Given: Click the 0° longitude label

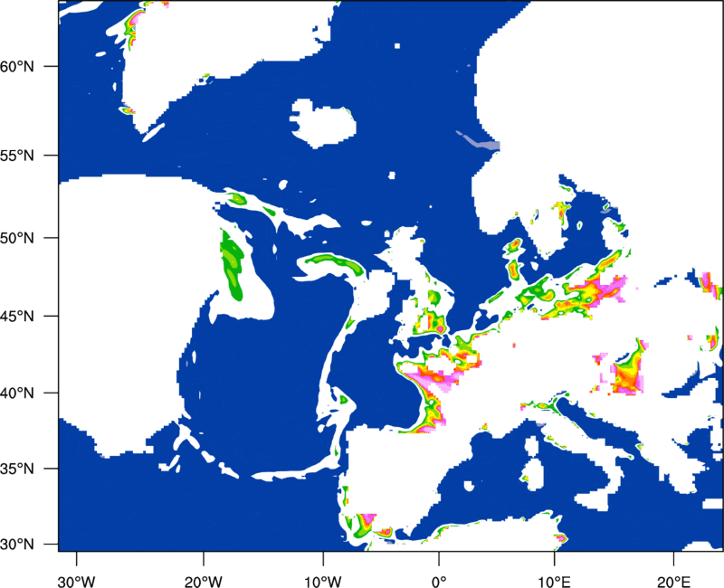Looking at the screenshot, I should [x=439, y=582].
